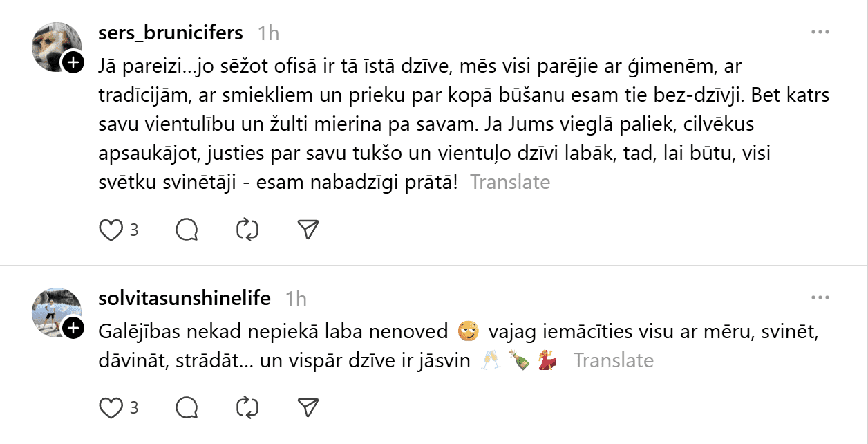Reply to the solvitasunshinelife post
This screenshot has width=868, height=444.
click(x=187, y=408)
